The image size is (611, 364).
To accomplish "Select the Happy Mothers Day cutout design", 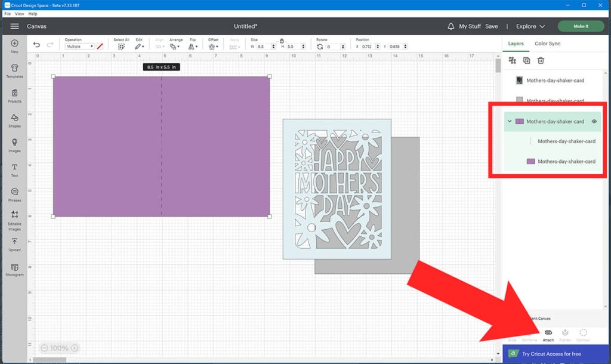I will point(337,189).
